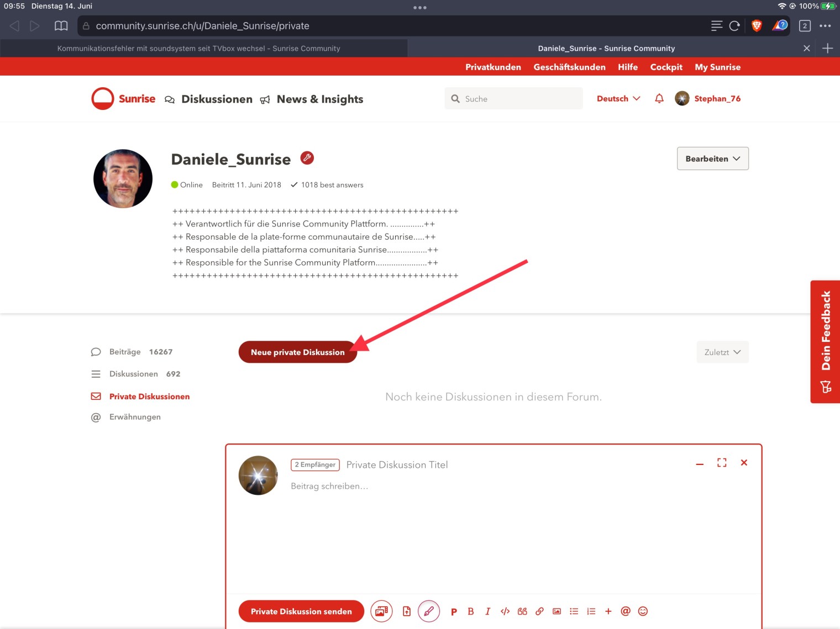Minimize the private discussion composer
This screenshot has width=840, height=629.
click(700, 464)
